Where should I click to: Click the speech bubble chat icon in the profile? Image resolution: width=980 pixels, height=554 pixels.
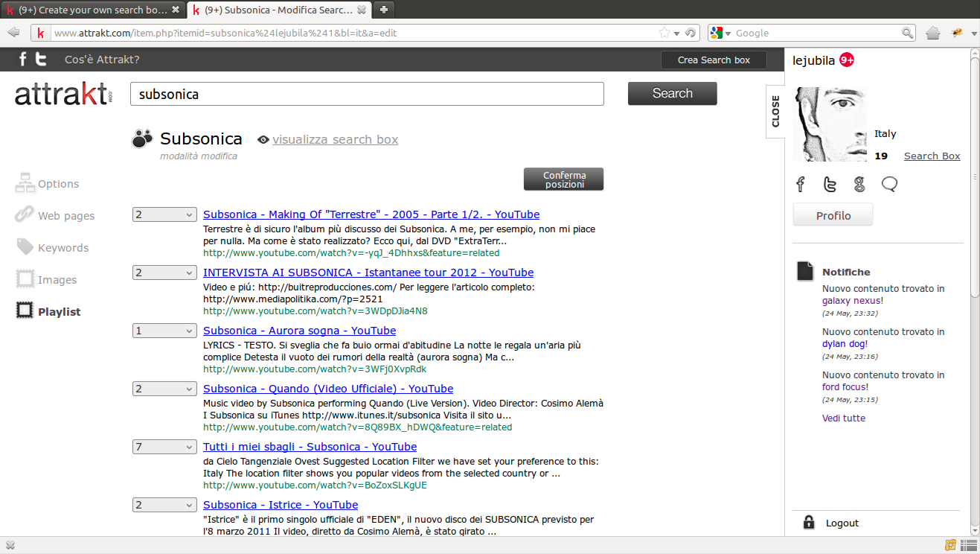pos(889,184)
